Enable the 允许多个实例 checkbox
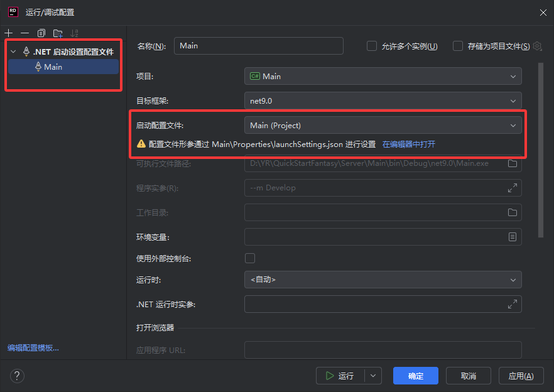The width and height of the screenshot is (554, 392). pos(372,46)
